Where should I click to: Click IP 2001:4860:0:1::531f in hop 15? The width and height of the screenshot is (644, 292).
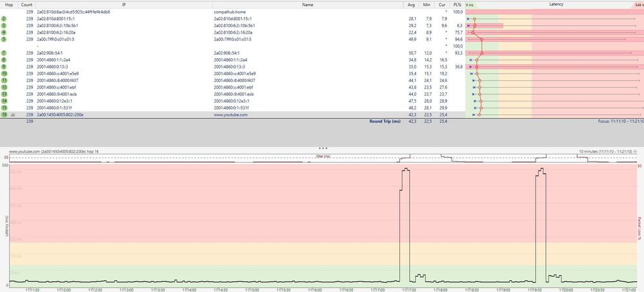(x=54, y=108)
